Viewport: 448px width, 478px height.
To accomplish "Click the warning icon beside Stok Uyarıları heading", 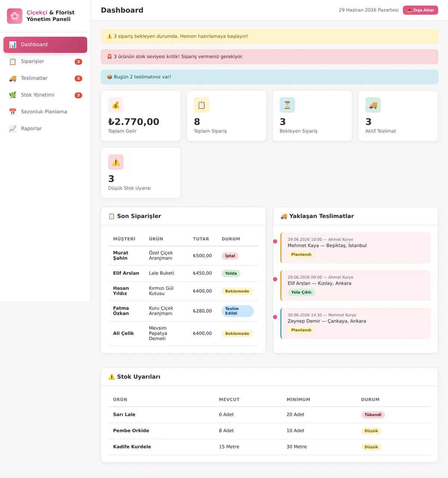I will point(112,377).
